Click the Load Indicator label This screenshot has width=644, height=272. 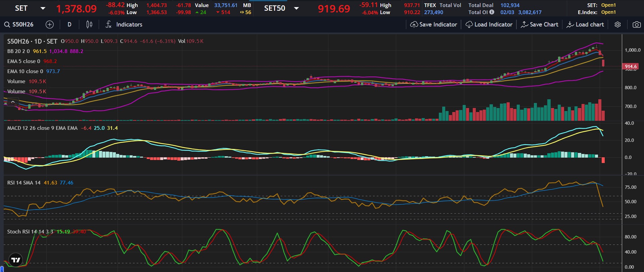click(x=494, y=24)
